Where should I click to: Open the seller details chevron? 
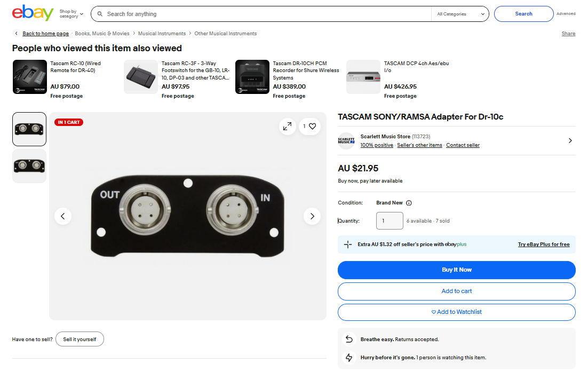coord(570,141)
